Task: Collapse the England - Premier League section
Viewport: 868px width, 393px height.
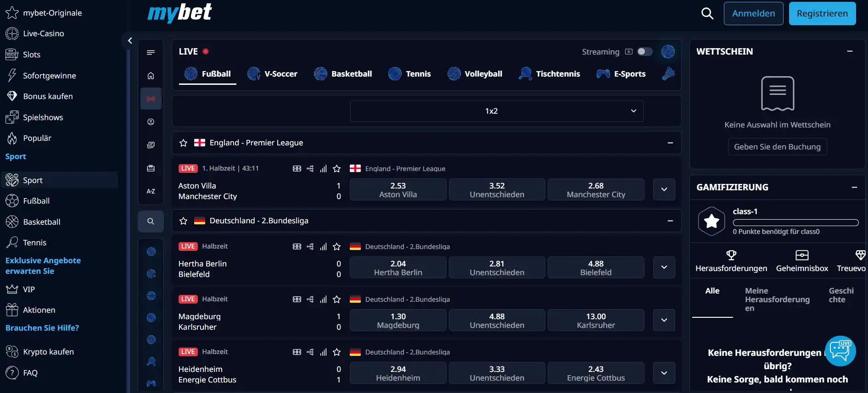Action: pyautogui.click(x=670, y=143)
